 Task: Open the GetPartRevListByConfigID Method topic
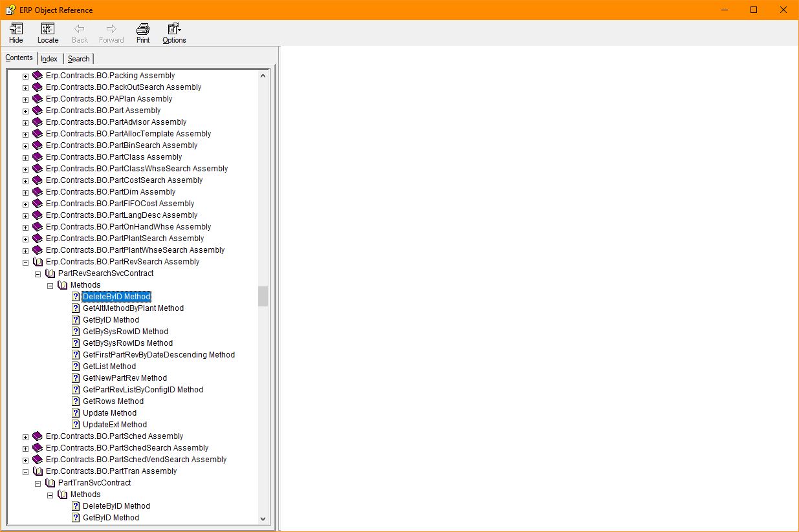coord(143,390)
